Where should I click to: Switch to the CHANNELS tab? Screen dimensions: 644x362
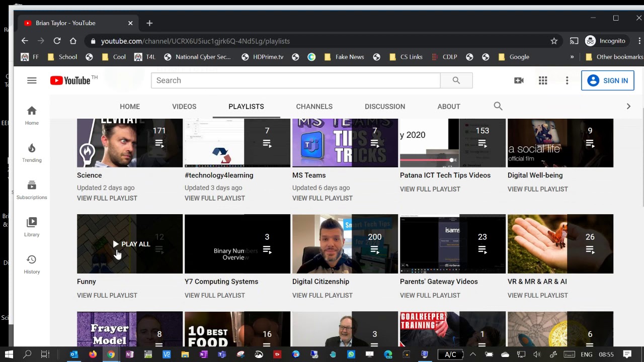pos(314,107)
